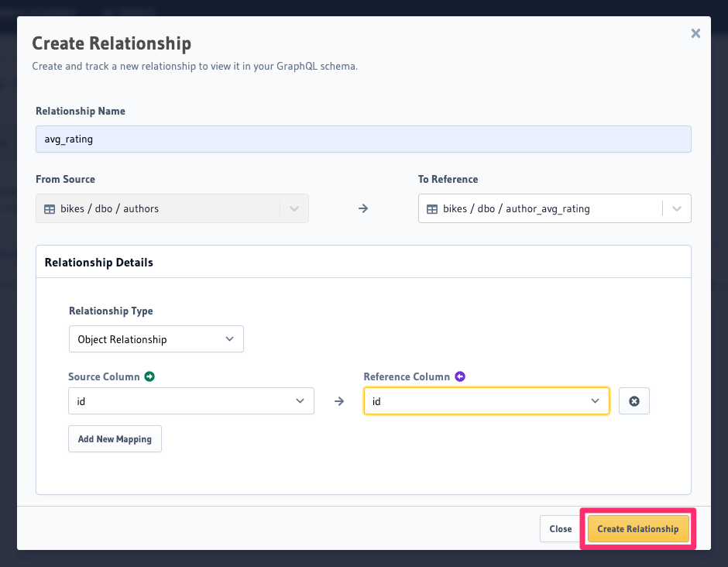Click the Add New Mapping button
Screen dimensions: 728x567
115,438
